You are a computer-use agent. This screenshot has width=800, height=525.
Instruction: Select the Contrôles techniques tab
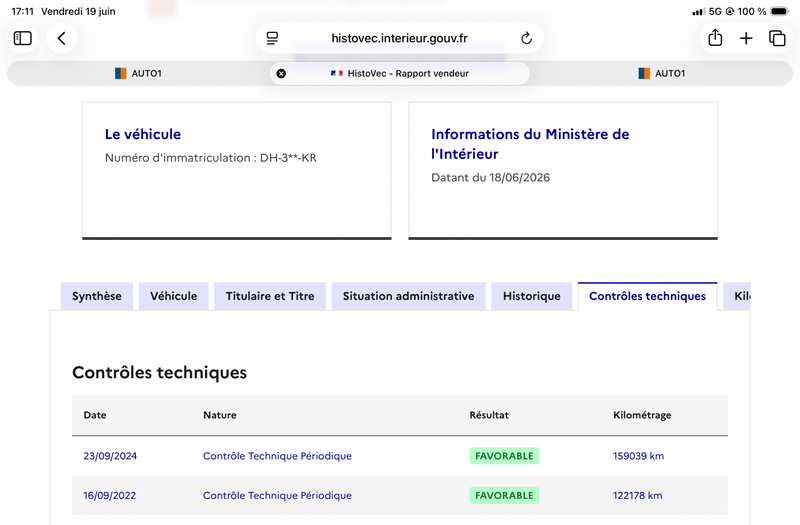647,296
